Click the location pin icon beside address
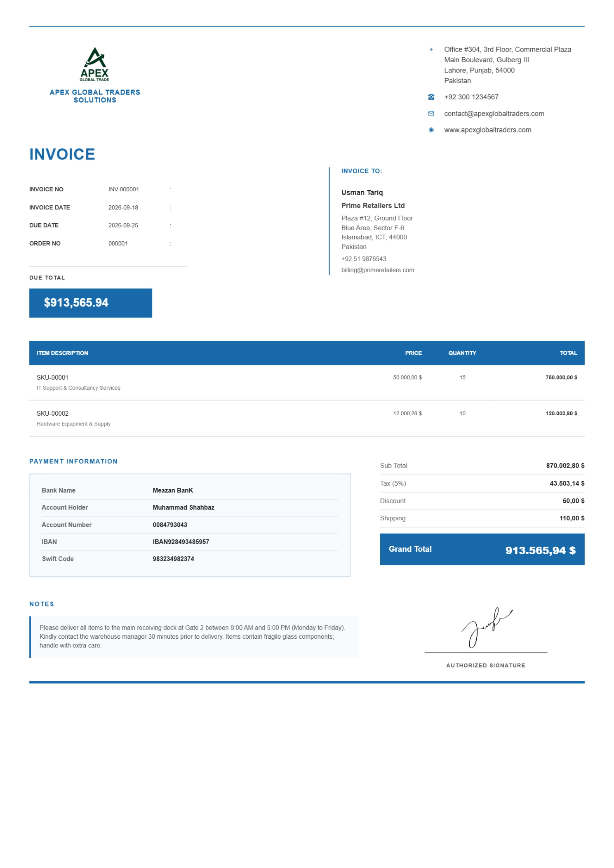614x868 pixels. coord(431,49)
